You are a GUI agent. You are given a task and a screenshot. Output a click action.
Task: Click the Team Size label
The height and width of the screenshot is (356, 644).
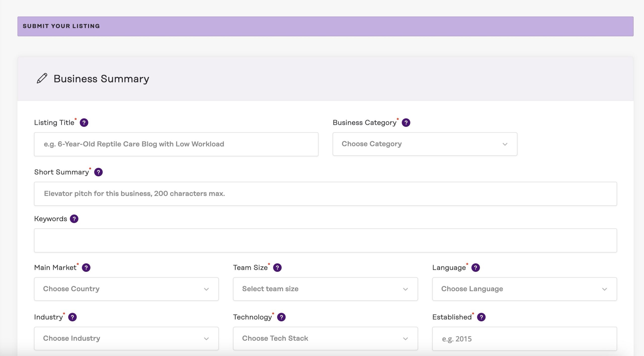point(250,268)
